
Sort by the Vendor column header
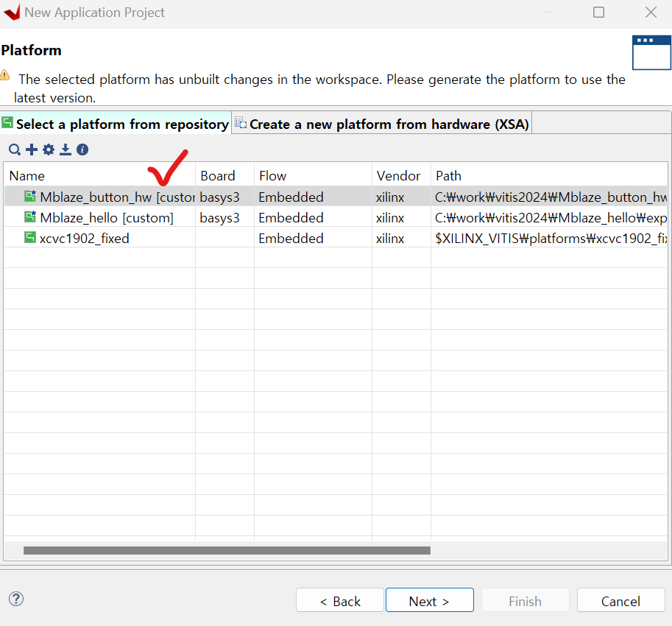[401, 176]
